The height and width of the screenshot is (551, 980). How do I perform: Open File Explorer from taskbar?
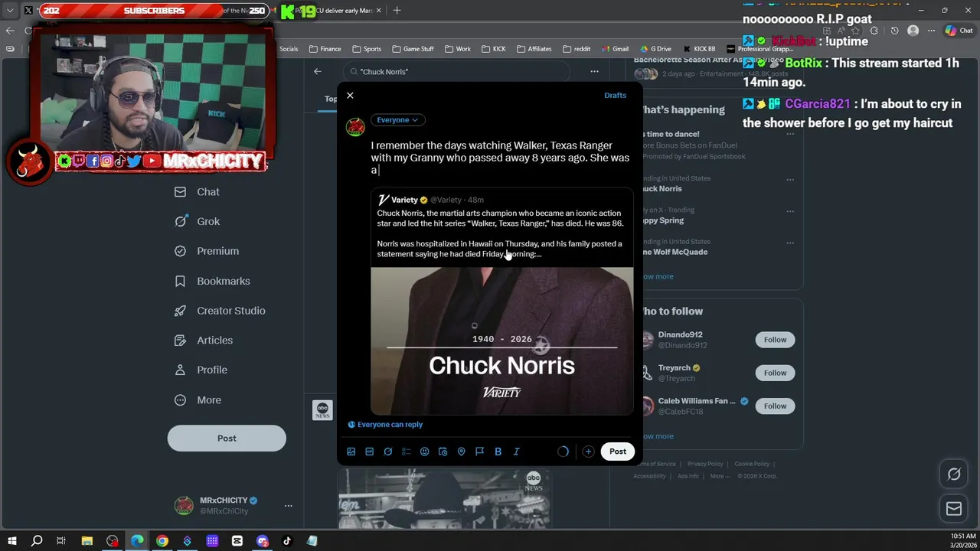tap(87, 541)
